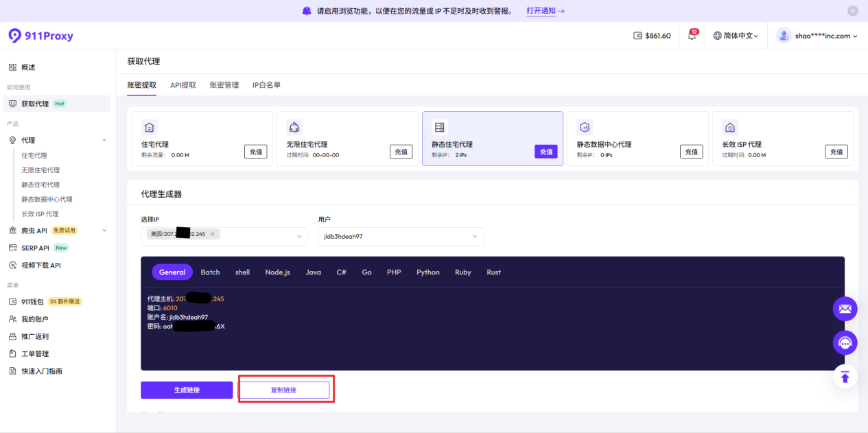This screenshot has height=433, width=868.
Task: Switch to the API提取 tab
Action: 183,85
